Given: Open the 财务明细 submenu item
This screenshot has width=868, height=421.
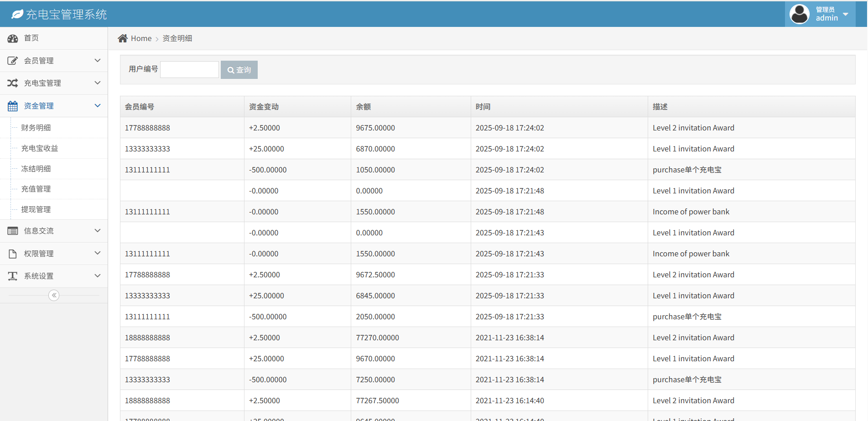Looking at the screenshot, I should pyautogui.click(x=36, y=128).
